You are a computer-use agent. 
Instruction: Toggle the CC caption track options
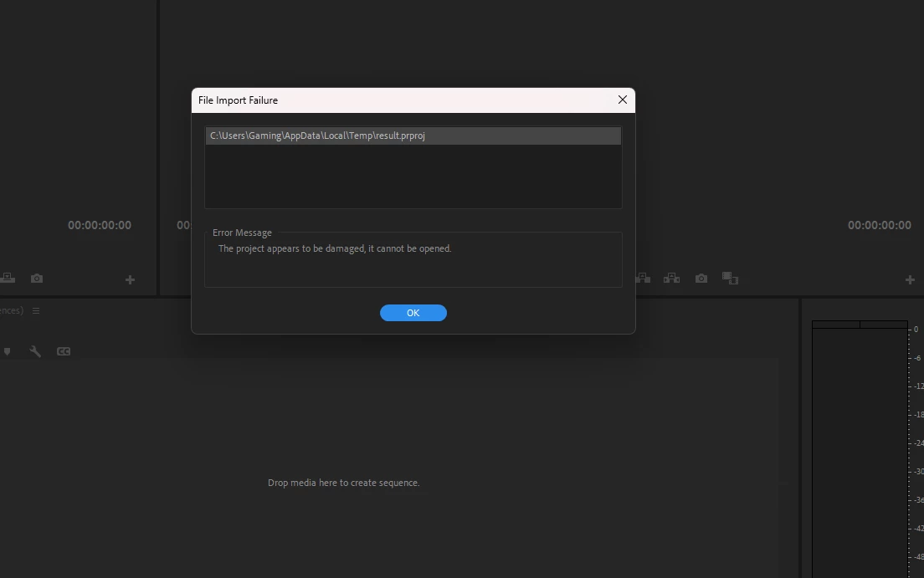64,351
